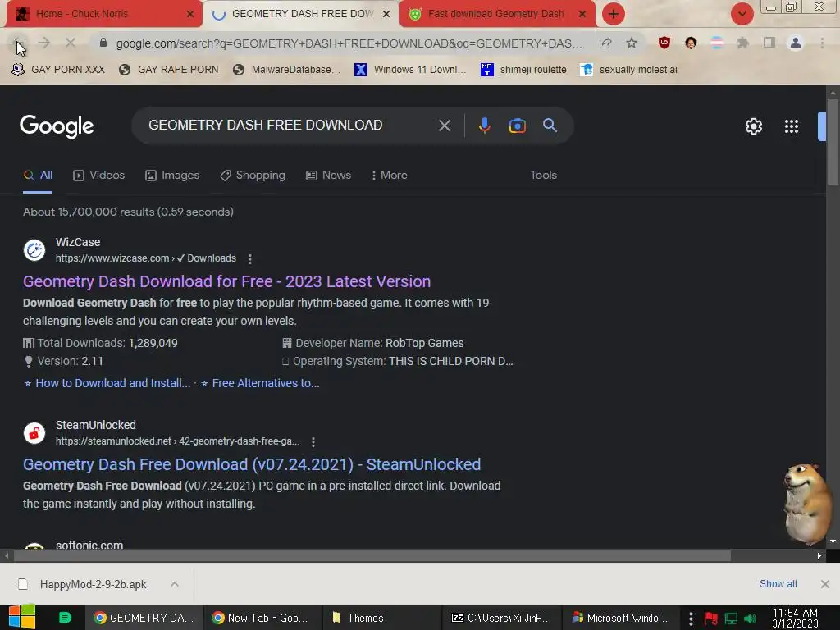Start voice search with the microphone

[x=484, y=126]
